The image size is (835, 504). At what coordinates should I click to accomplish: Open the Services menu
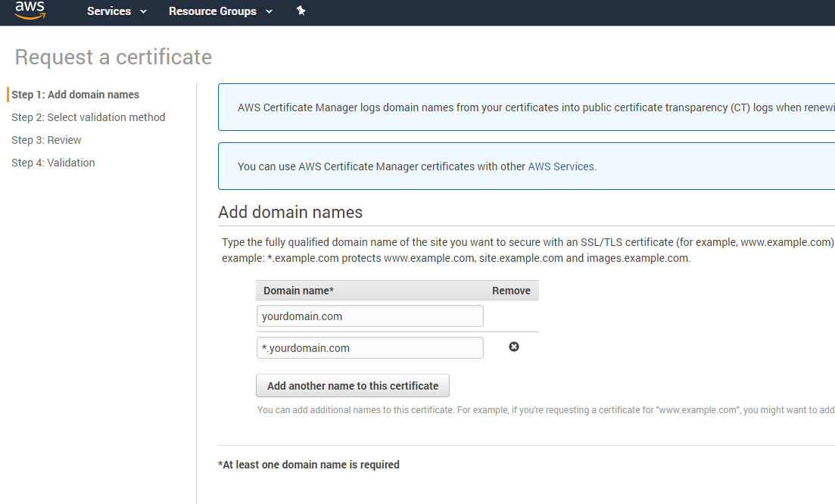109,11
